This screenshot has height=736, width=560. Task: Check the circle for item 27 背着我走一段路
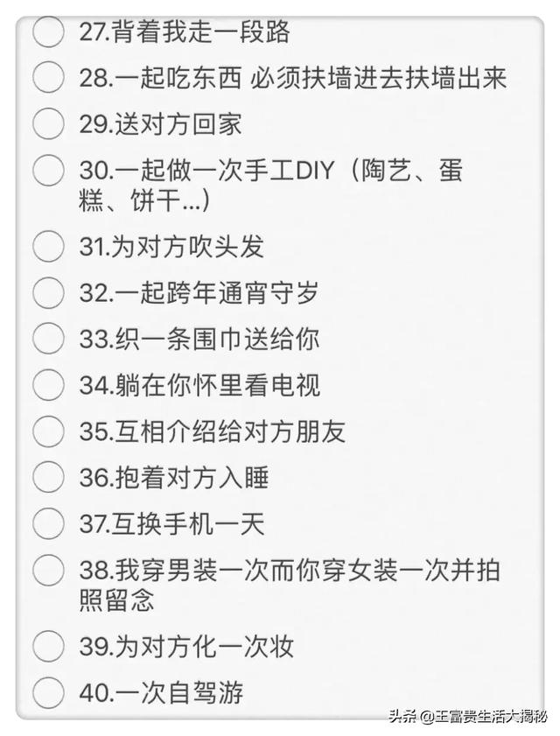(48, 32)
